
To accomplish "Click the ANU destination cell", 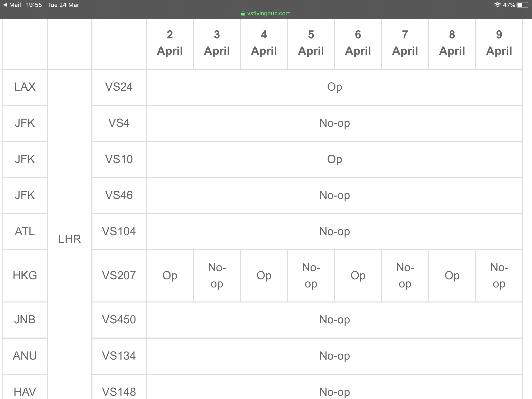I will [x=25, y=356].
